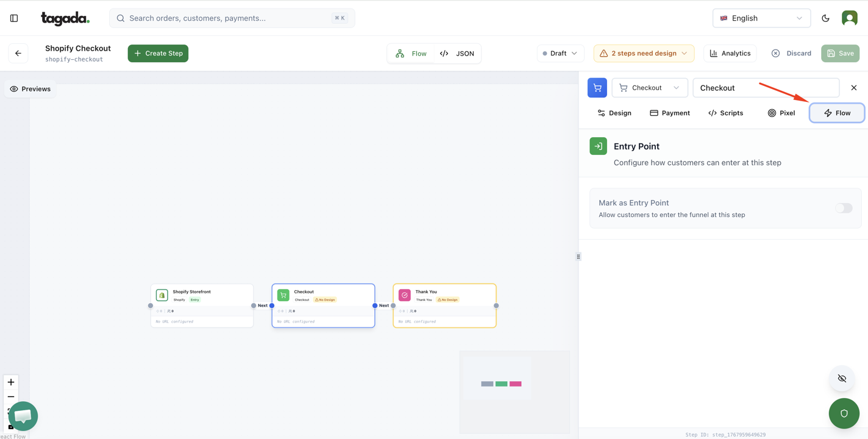Switch to dark mode with moon icon
868x439 pixels.
(825, 18)
